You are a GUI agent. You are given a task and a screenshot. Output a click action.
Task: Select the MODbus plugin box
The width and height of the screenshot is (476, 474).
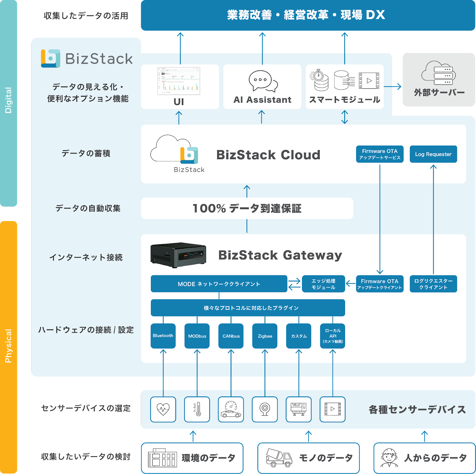[197, 336]
